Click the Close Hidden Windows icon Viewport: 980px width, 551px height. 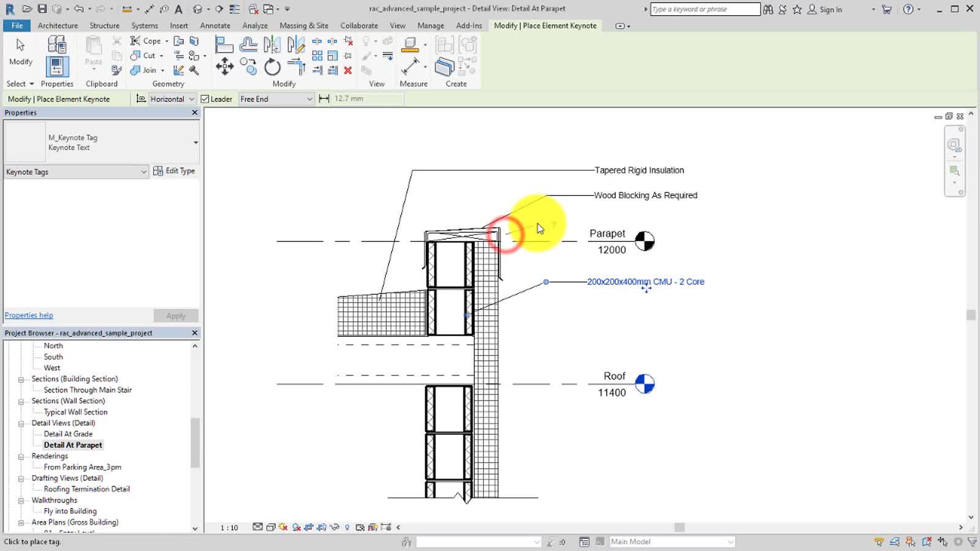[x=254, y=9]
